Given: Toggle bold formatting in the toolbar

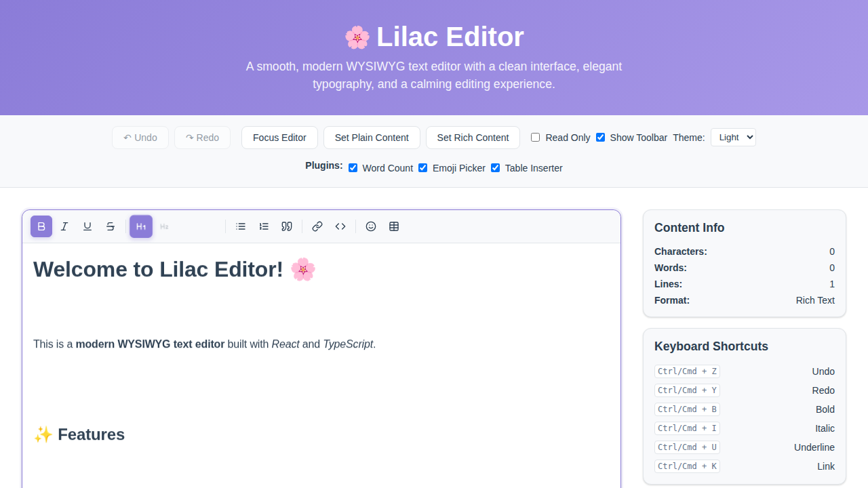Looking at the screenshot, I should (41, 226).
